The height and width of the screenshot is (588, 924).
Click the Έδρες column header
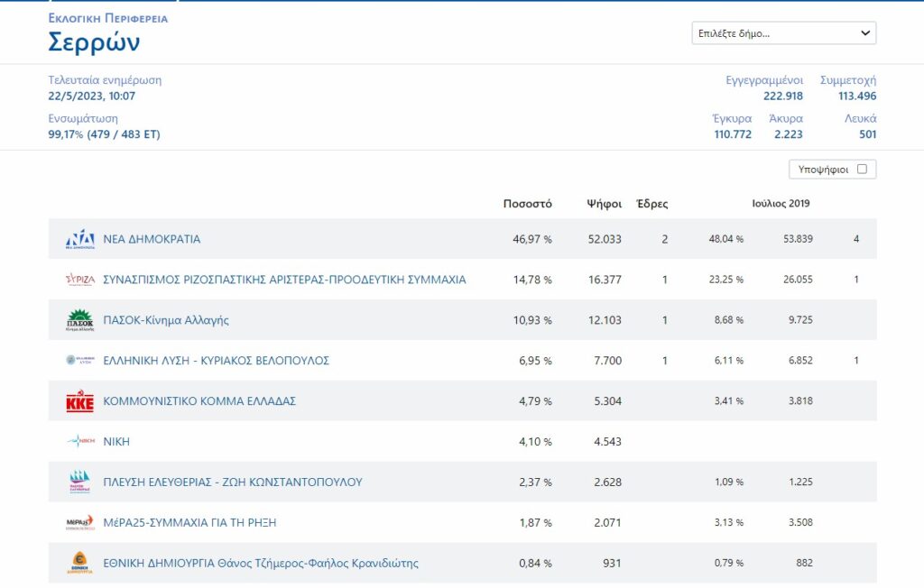[652, 204]
